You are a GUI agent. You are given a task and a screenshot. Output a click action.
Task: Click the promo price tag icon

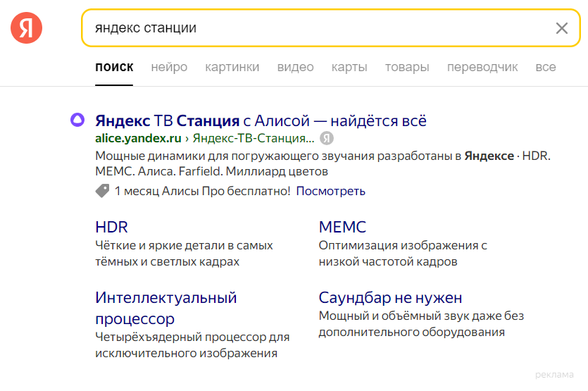point(102,191)
